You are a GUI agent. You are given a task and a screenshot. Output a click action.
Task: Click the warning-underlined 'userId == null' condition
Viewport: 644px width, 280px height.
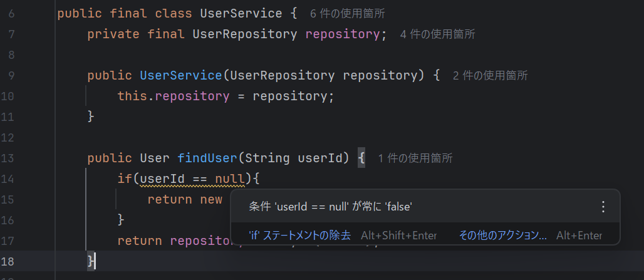click(192, 179)
